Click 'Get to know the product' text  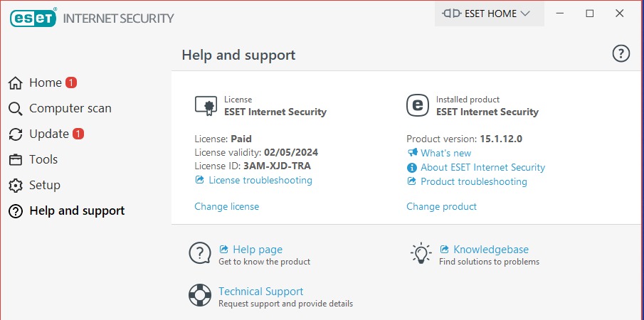coord(265,262)
